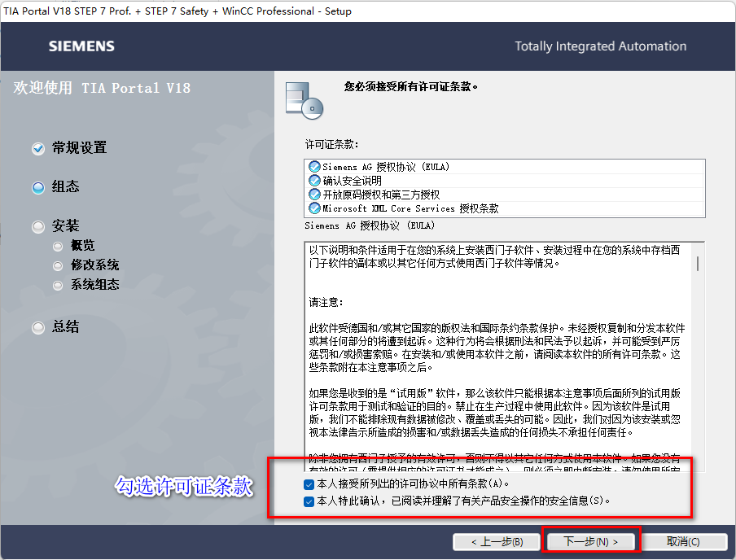The image size is (736, 560).
Task: Click the 修改系统 sub-step label
Action: point(94,265)
